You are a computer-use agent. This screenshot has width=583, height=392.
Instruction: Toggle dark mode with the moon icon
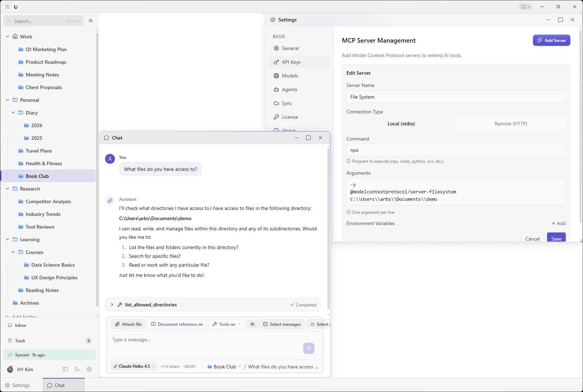pos(77,369)
